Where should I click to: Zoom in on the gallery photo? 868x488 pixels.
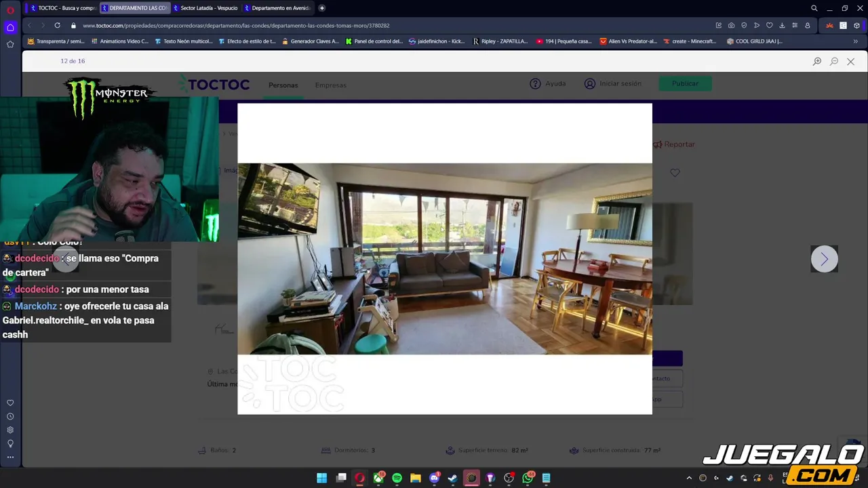pos(817,61)
